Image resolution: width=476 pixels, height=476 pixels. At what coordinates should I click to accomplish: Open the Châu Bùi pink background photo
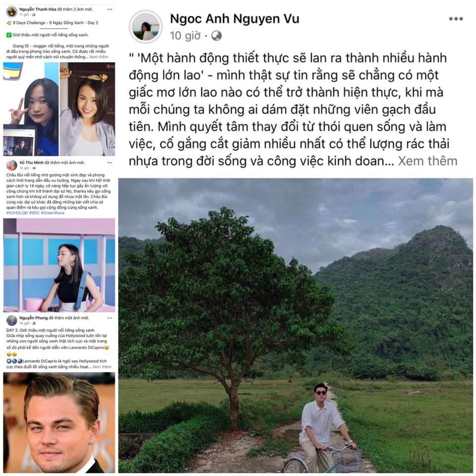(x=59, y=265)
